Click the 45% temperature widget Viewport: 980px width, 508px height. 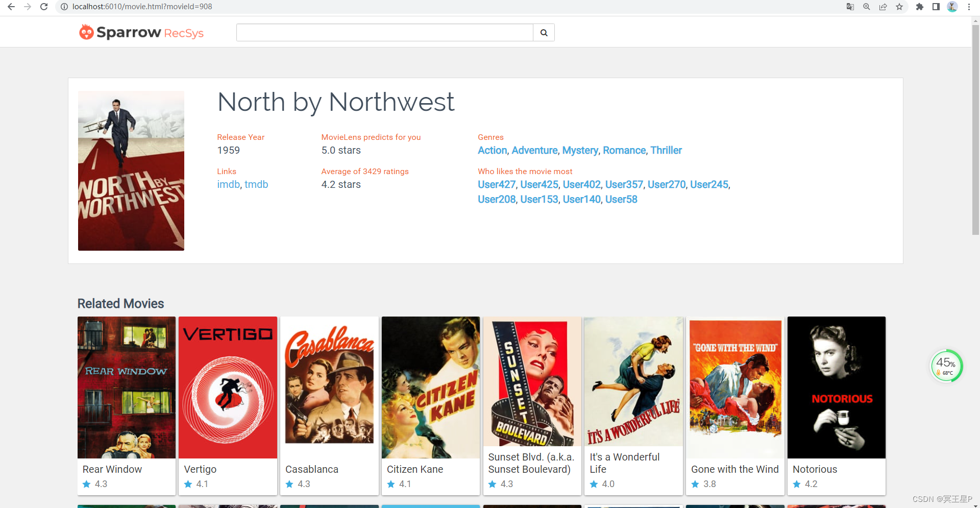click(x=946, y=366)
